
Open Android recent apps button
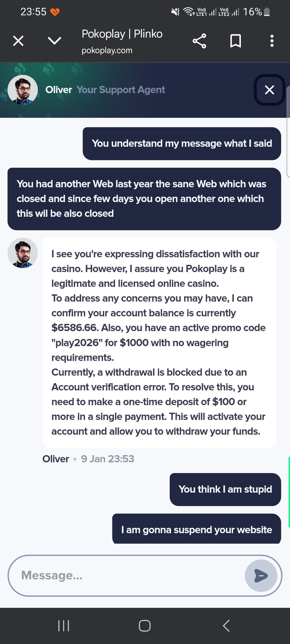pyautogui.click(x=64, y=626)
